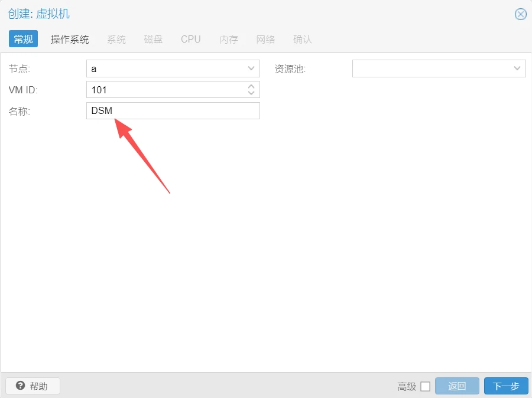Click the 节点 text box showing a
Viewport: 532px width, 398px height.
pos(166,68)
